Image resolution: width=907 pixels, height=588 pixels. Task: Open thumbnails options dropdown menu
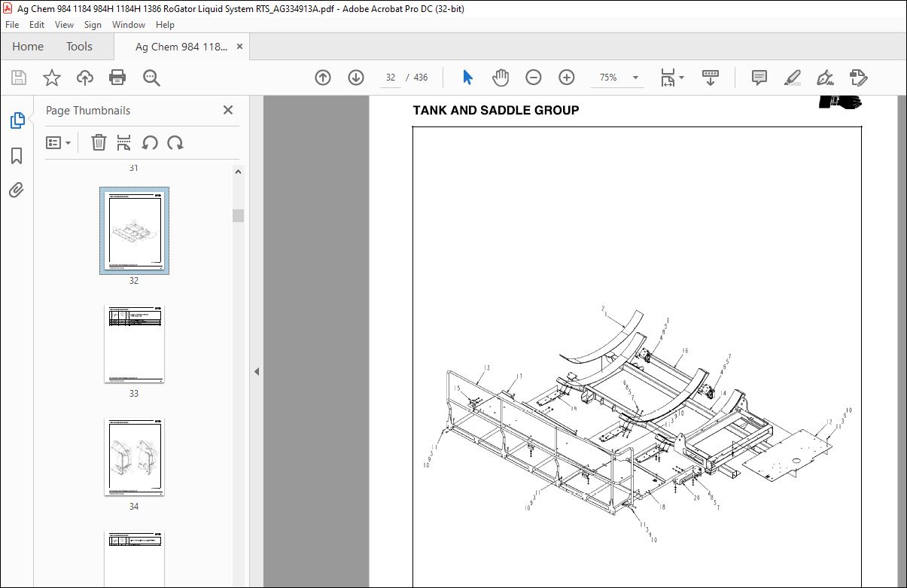pos(59,142)
